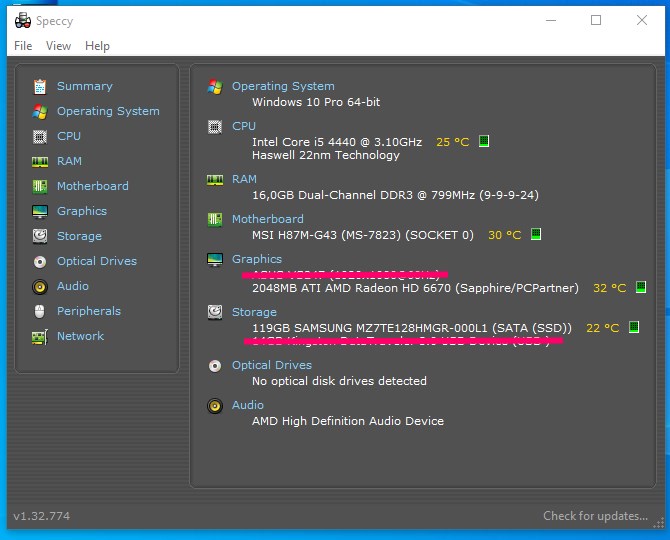The image size is (670, 540).
Task: Click the Audio heading link in summary
Action: pos(247,405)
